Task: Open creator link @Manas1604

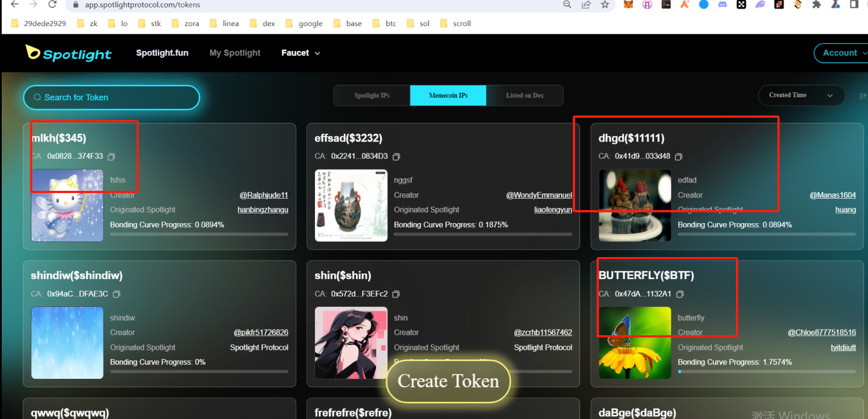Action: pos(833,195)
